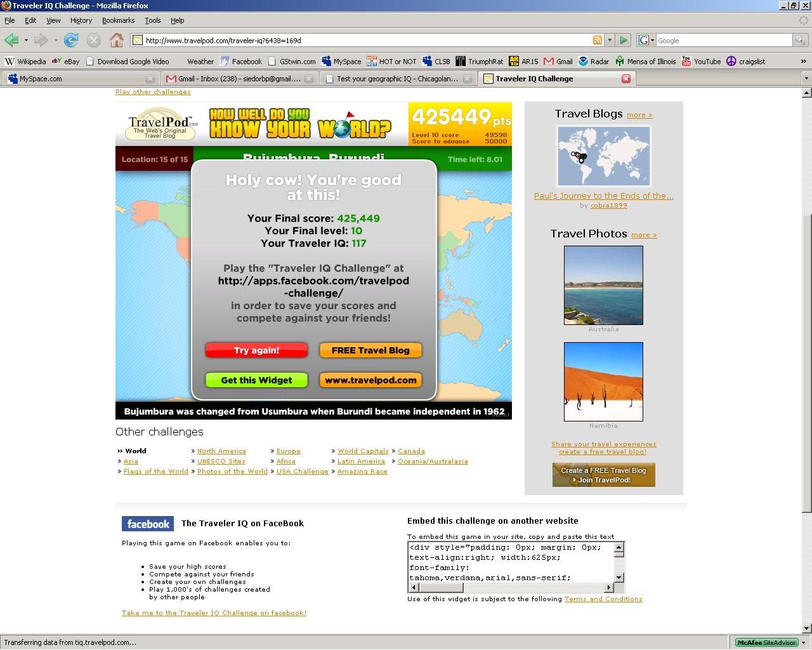Open the Mensa of Illinois bookmark

[x=646, y=62]
